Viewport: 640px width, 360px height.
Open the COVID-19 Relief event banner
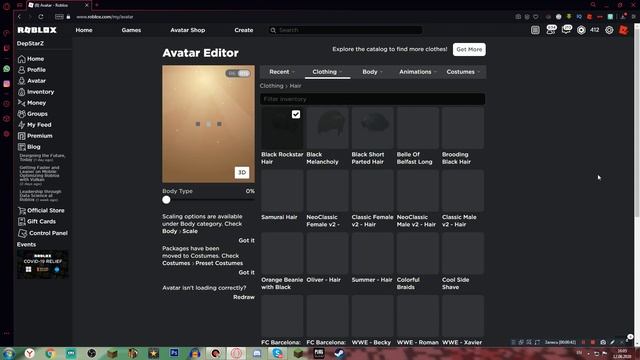click(x=42, y=264)
